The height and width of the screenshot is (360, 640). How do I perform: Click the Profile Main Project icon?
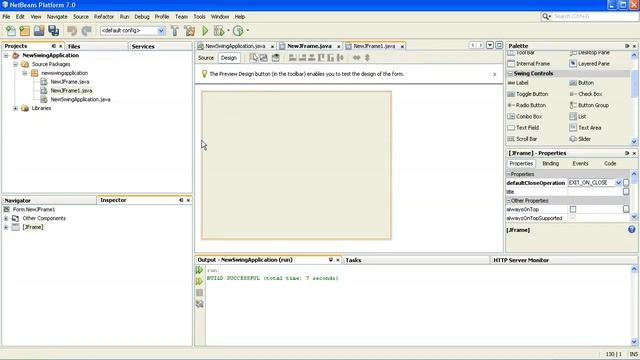click(238, 31)
